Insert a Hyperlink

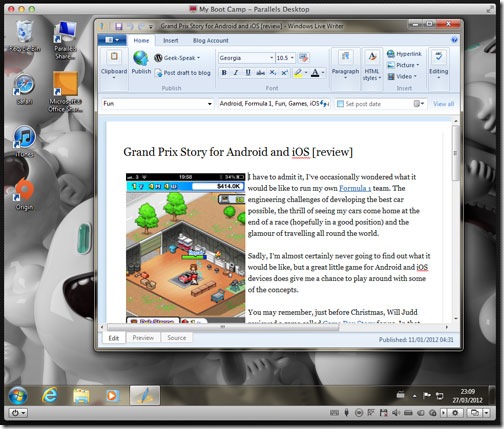(404, 54)
